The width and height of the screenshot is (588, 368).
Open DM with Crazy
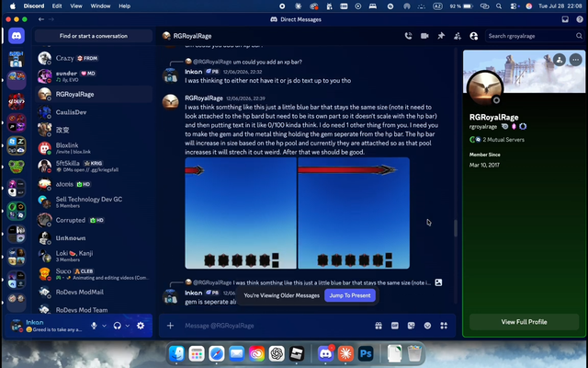click(94, 58)
